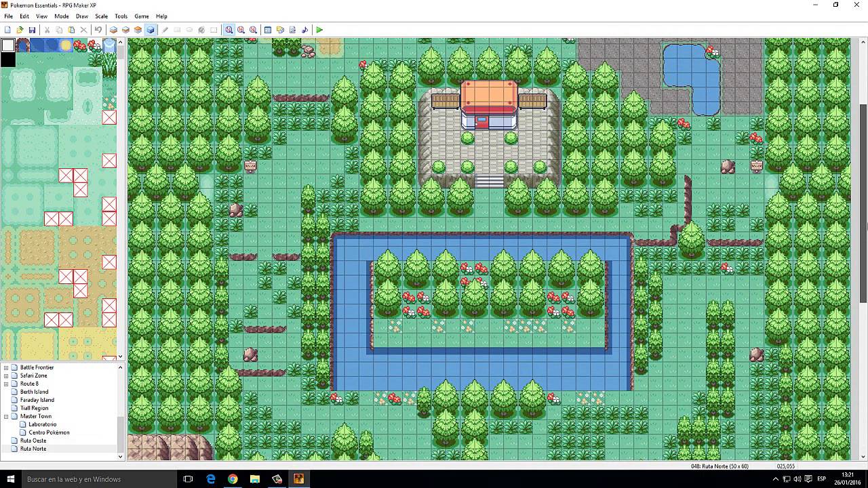Click the Delete X icon
Screen dimensions: 868x488
[83, 30]
